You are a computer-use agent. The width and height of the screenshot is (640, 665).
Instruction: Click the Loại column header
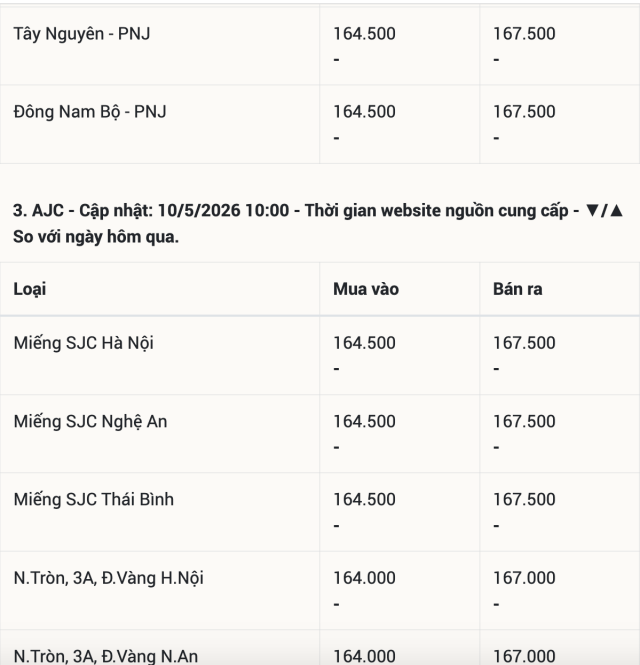coord(30,289)
